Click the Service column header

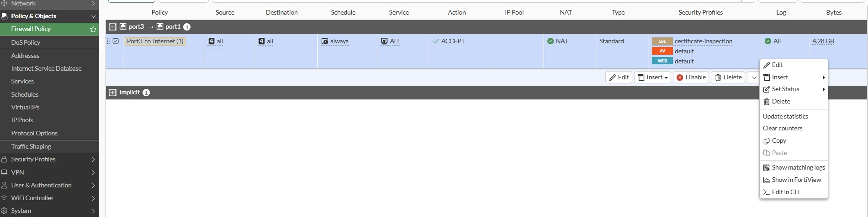click(x=399, y=12)
